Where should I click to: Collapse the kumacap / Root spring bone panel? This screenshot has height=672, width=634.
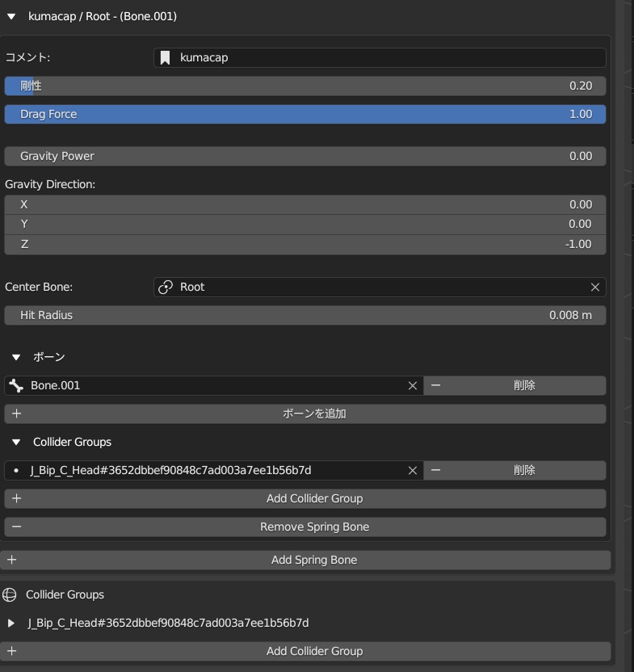click(x=11, y=16)
